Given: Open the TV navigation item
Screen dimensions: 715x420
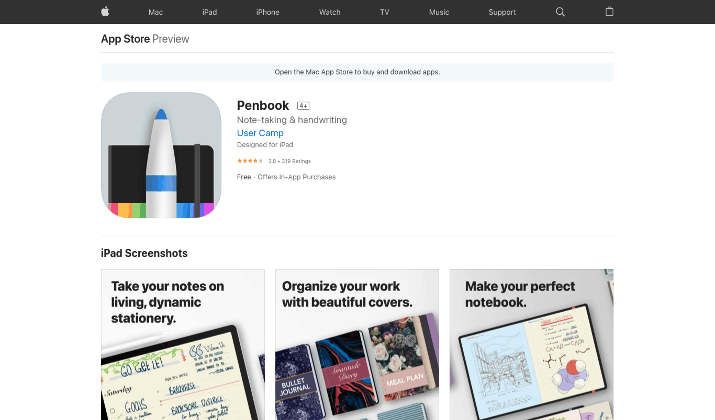Looking at the screenshot, I should [385, 12].
